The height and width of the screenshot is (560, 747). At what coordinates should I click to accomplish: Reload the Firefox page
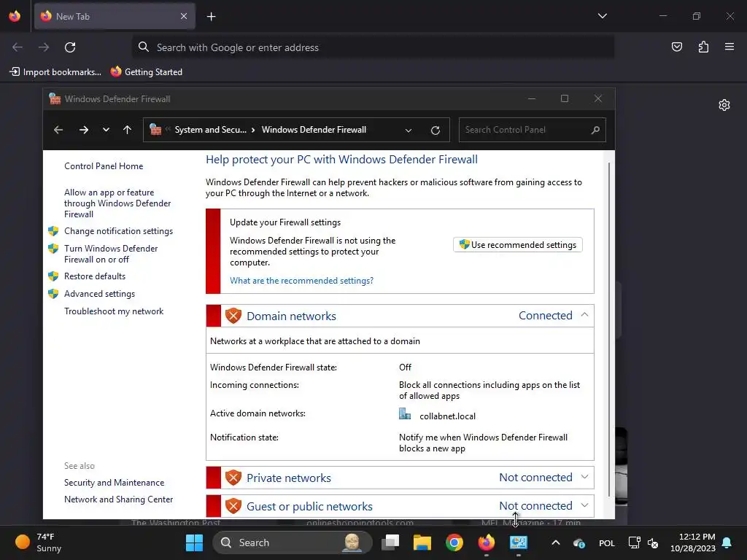(70, 47)
